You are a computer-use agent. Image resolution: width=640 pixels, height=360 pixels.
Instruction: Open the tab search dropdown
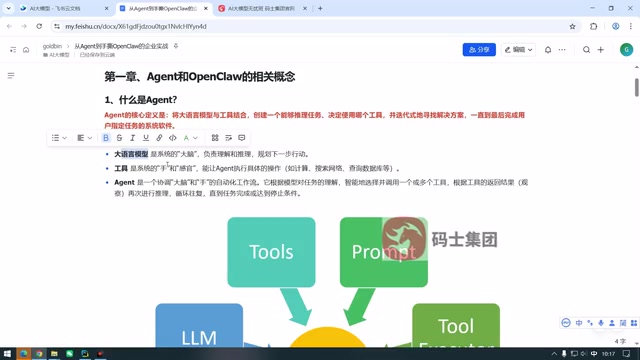coord(8,8)
